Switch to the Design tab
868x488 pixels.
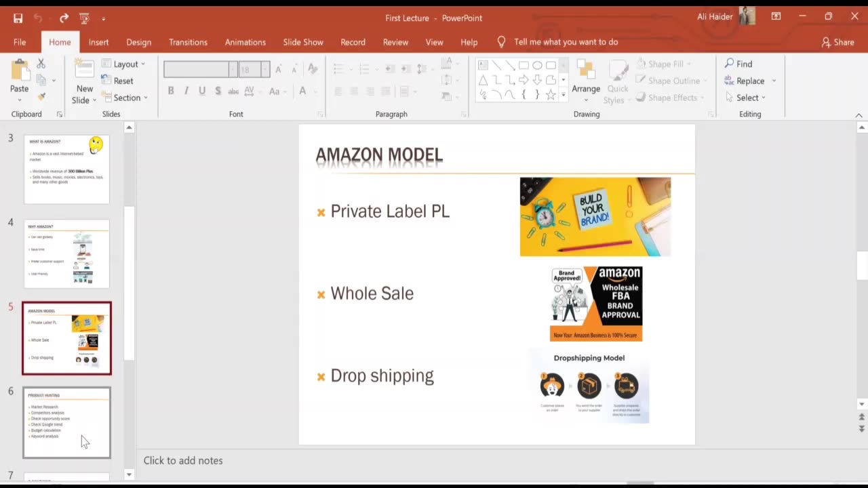tap(138, 42)
